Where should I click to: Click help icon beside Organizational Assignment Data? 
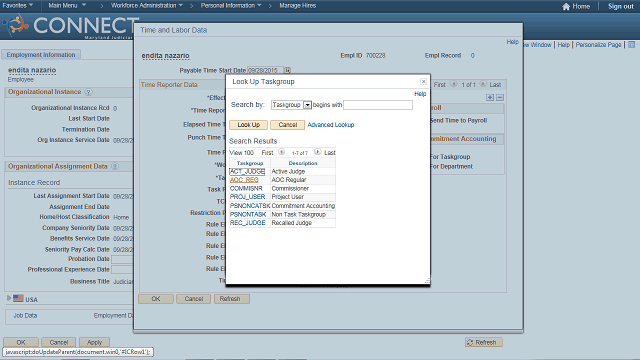(x=115, y=167)
